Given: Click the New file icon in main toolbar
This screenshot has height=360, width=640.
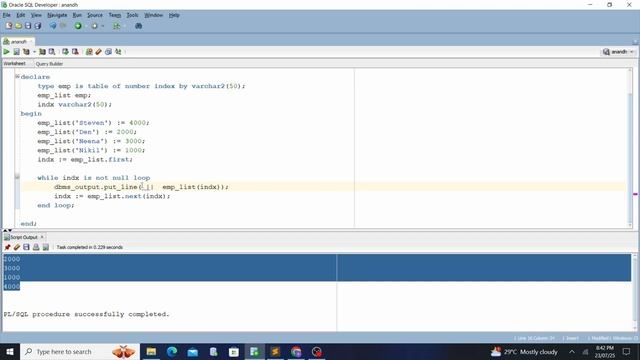Looking at the screenshot, I should click(9, 26).
